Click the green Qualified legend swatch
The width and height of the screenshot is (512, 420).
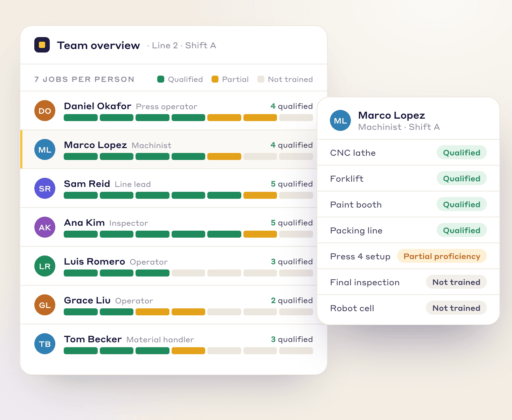point(161,79)
